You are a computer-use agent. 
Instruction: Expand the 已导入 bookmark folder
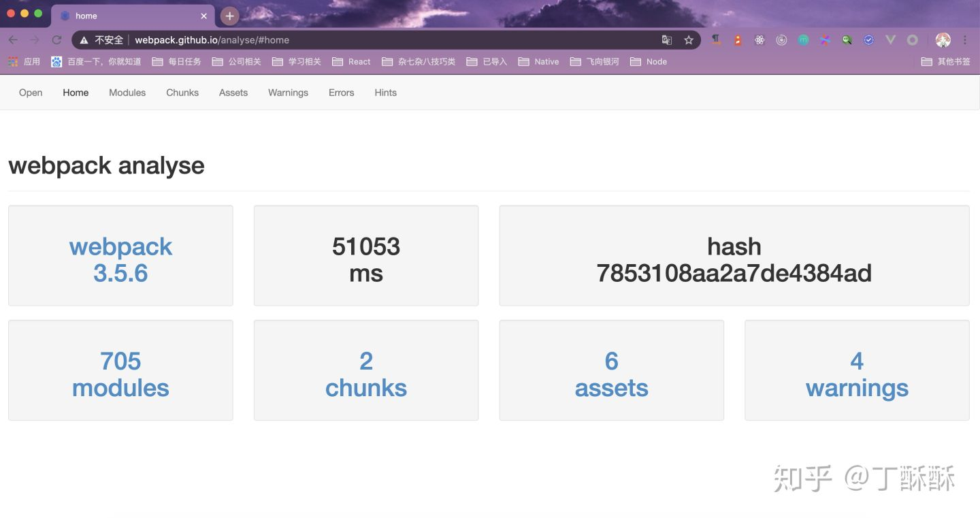(487, 61)
